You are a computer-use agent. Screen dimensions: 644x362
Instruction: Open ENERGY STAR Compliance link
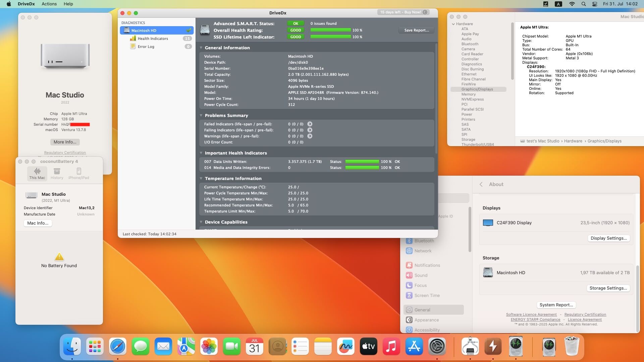point(535,320)
